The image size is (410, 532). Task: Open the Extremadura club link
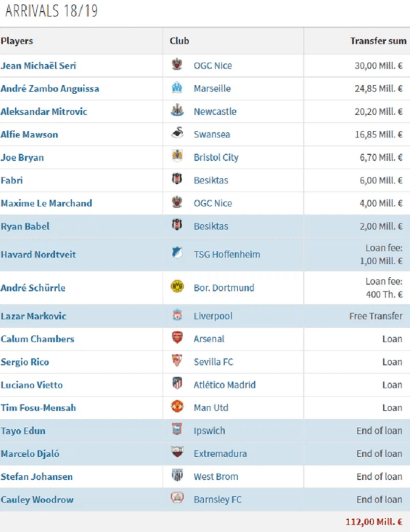(220, 454)
